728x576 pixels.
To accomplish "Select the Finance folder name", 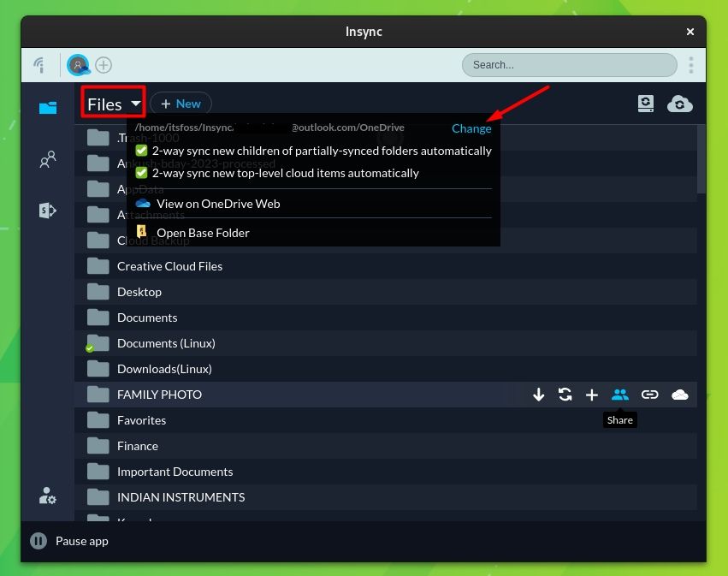I will (138, 446).
